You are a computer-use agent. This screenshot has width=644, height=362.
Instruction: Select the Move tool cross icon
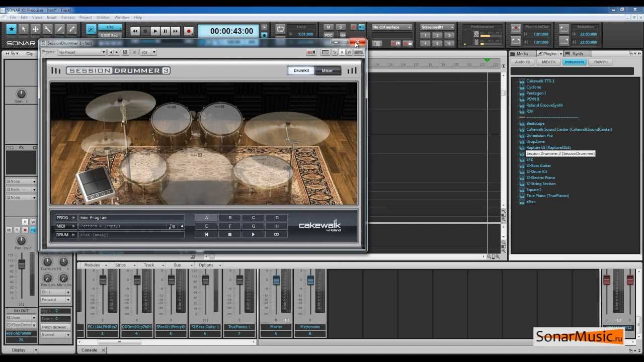coord(35,30)
